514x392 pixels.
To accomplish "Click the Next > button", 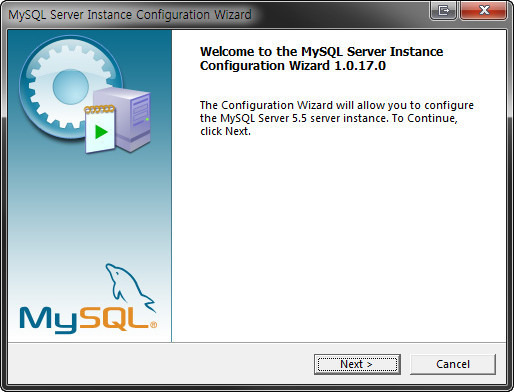I will [x=357, y=364].
